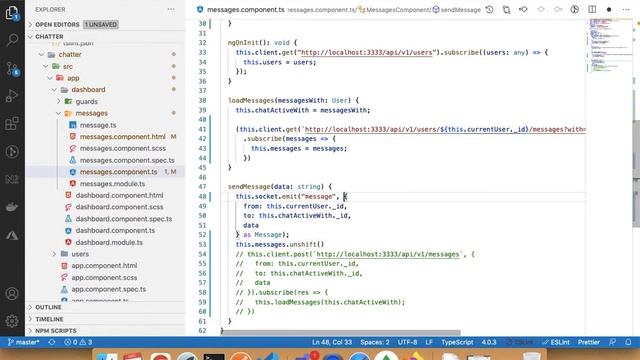
Task: Click the feedback icon in status bar
Action: pyautogui.click(x=612, y=342)
